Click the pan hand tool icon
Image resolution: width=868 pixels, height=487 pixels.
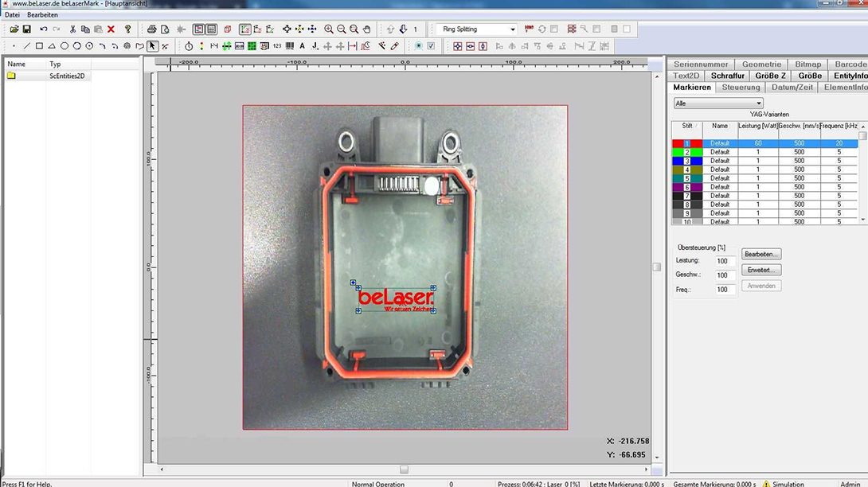pyautogui.click(x=367, y=29)
